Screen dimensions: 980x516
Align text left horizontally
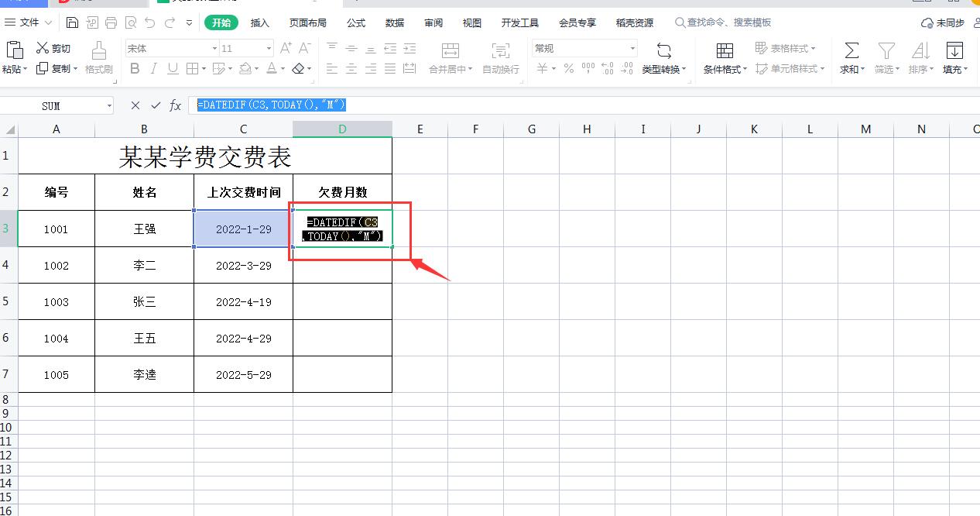[x=332, y=69]
